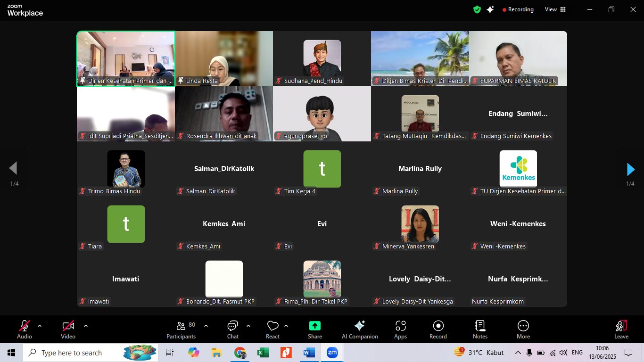Open the Participants list
This screenshot has height=362, width=644.
(x=181, y=329)
